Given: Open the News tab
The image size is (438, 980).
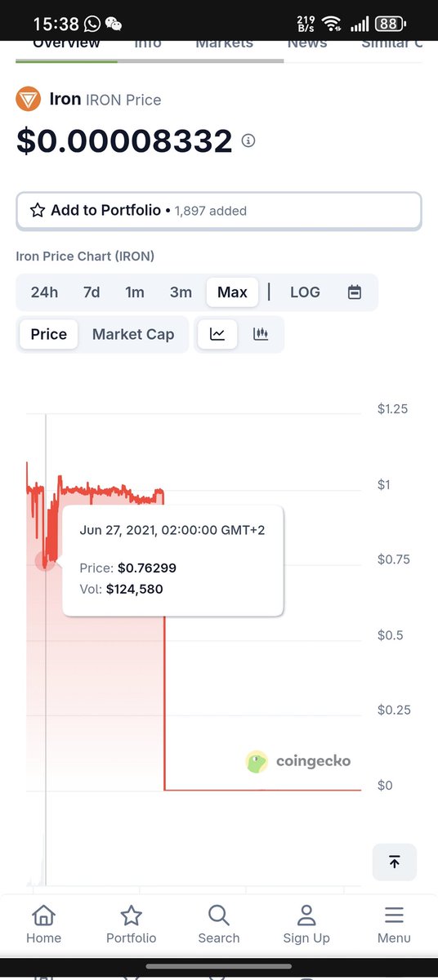Looking at the screenshot, I should 307,44.
